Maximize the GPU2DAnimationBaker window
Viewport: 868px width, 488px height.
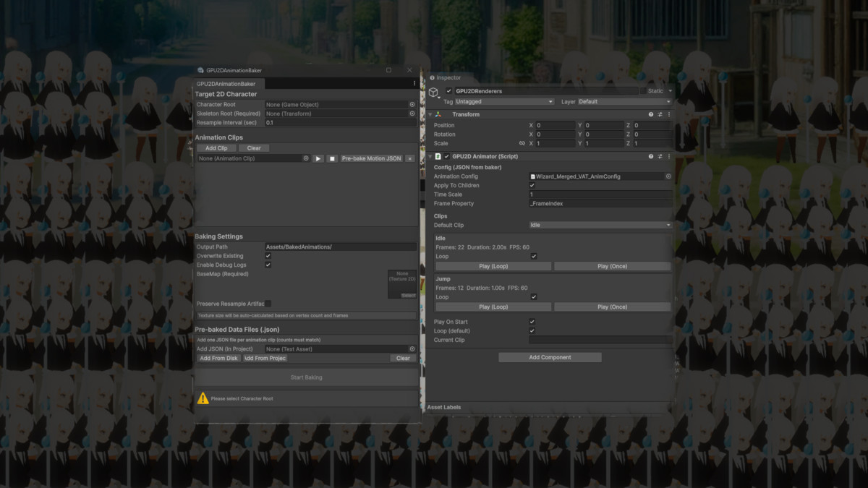[388, 70]
